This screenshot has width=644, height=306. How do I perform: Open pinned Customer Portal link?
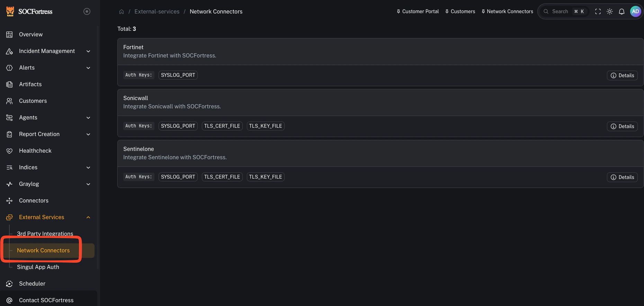(418, 11)
